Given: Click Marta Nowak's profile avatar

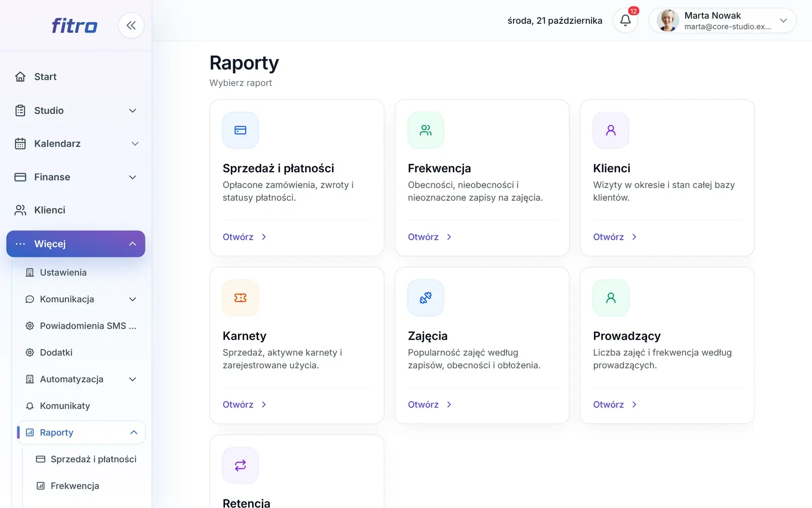Looking at the screenshot, I should [667, 21].
